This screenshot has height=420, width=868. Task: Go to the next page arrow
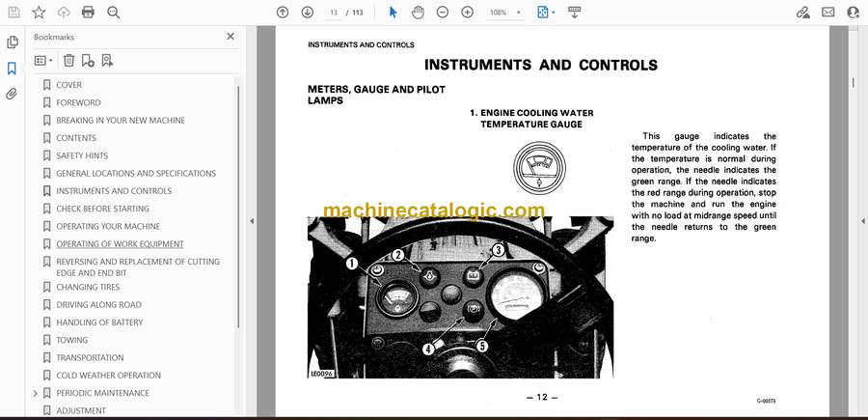(x=308, y=13)
